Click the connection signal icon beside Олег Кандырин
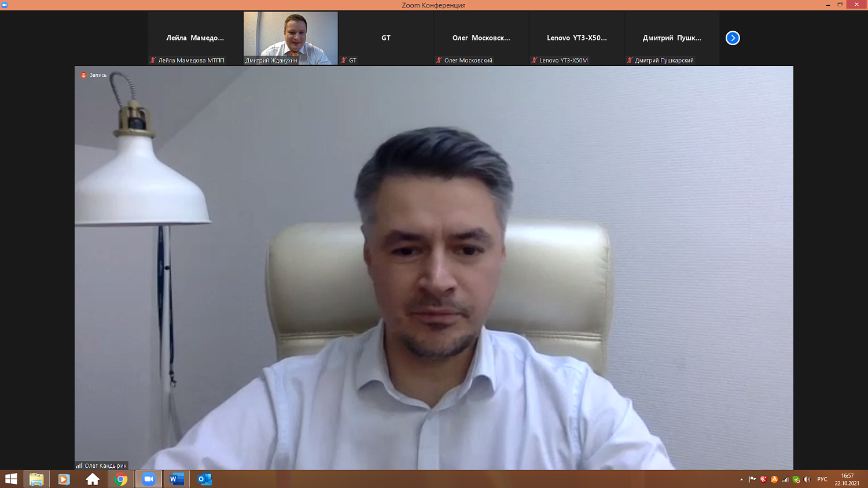868x488 pixels. tap(79, 465)
